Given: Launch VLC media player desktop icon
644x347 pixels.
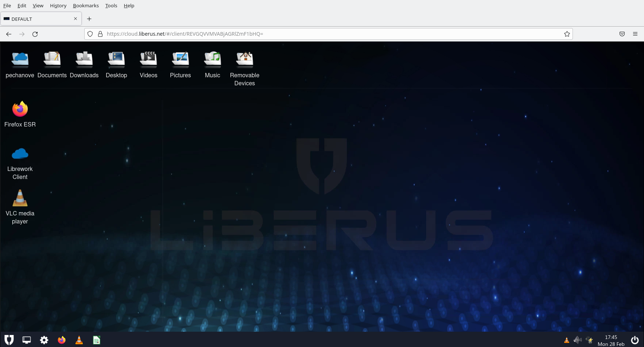Looking at the screenshot, I should (x=20, y=198).
